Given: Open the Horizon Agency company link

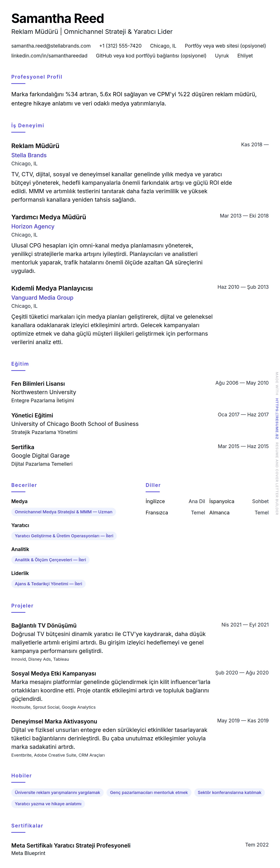Looking at the screenshot, I should 33,227.
